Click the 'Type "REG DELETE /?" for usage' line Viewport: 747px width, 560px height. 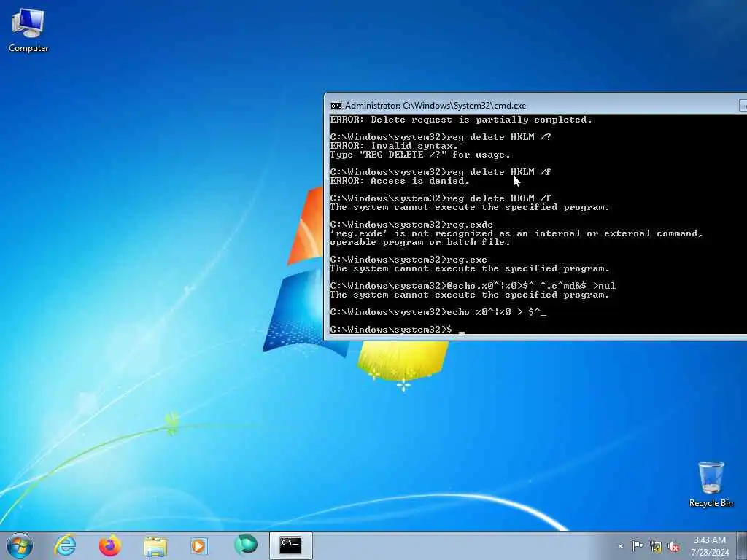(x=419, y=155)
